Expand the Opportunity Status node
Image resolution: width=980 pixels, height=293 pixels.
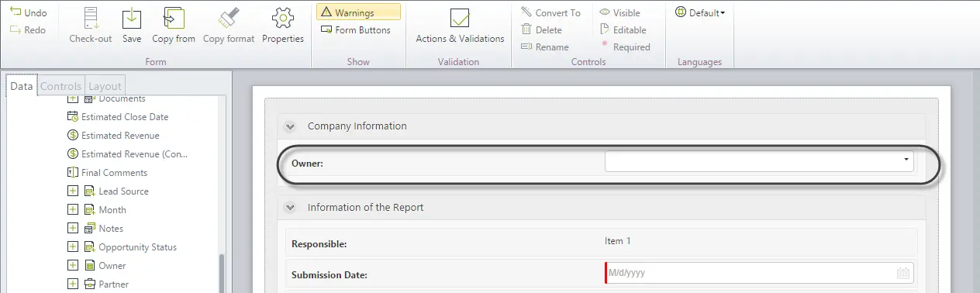(73, 247)
